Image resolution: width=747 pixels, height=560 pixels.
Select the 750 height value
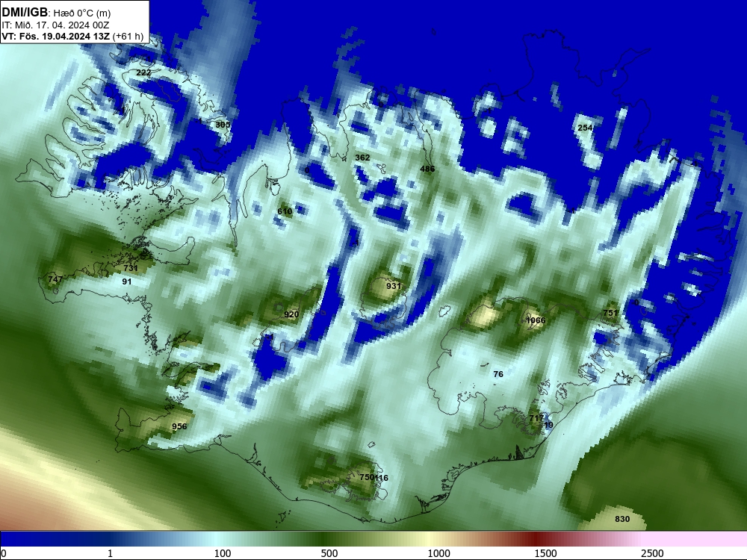coord(366,477)
